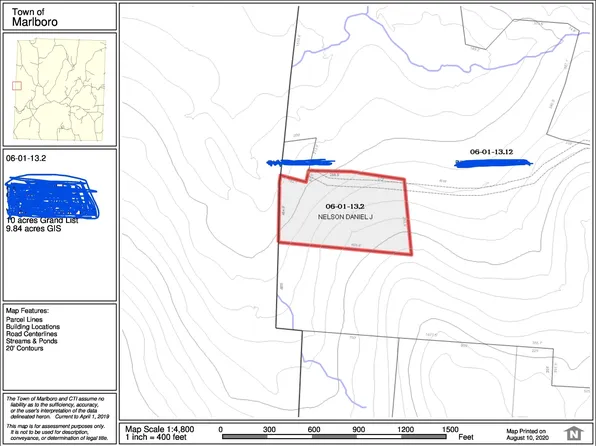Click the 'Map Scale 1:4,800' text
Viewport: 596px width, 446px height.
point(160,429)
